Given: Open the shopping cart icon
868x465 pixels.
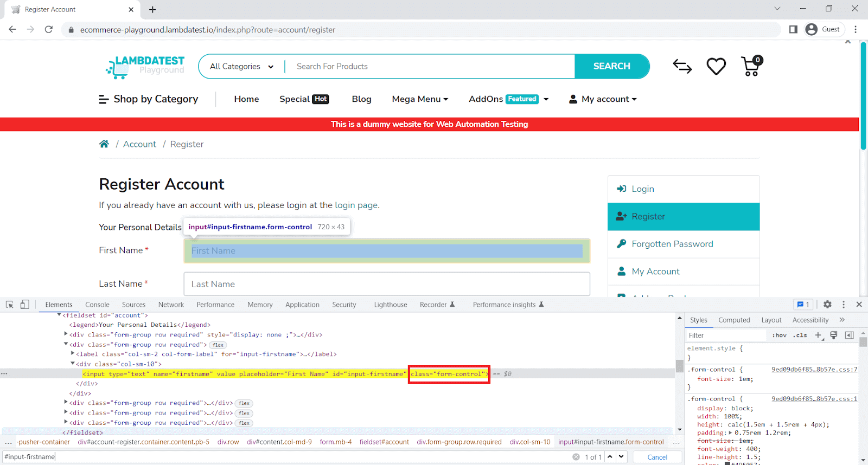Looking at the screenshot, I should [x=751, y=67].
